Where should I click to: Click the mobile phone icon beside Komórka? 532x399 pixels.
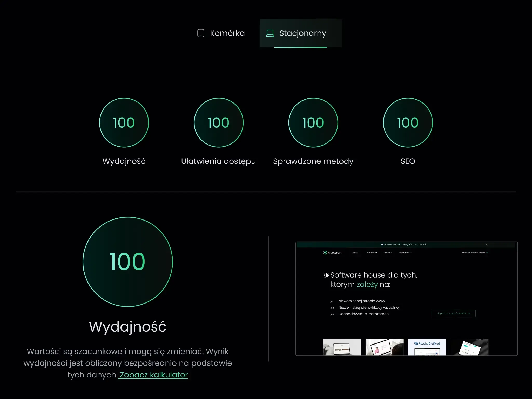point(201,33)
